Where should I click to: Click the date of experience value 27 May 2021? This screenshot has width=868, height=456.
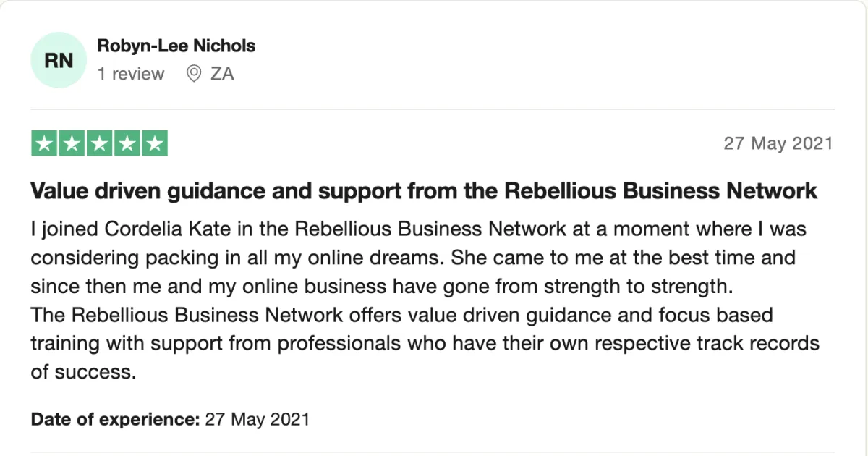[258, 418]
